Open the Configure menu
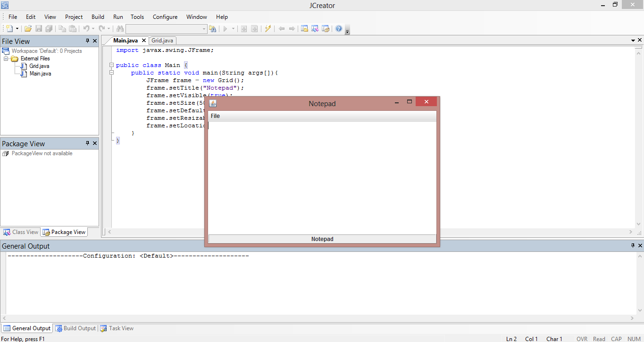 click(x=165, y=17)
